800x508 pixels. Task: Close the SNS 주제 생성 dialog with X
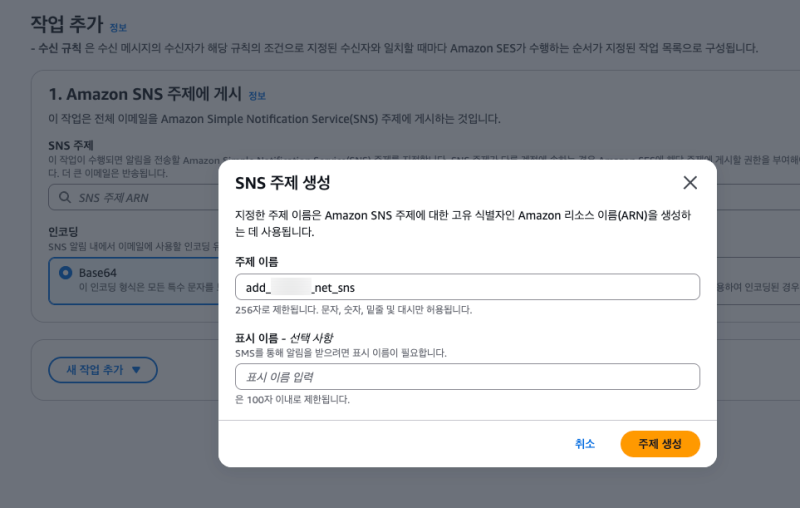coord(689,182)
